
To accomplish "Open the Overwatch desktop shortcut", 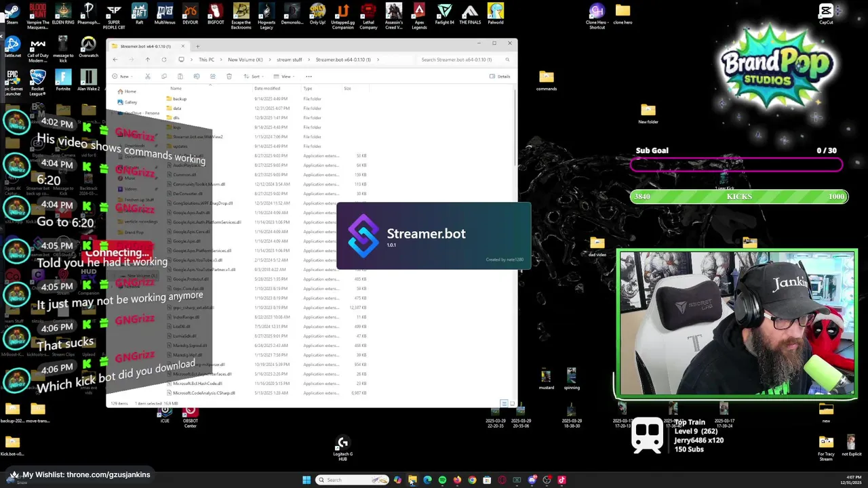I will (88, 47).
